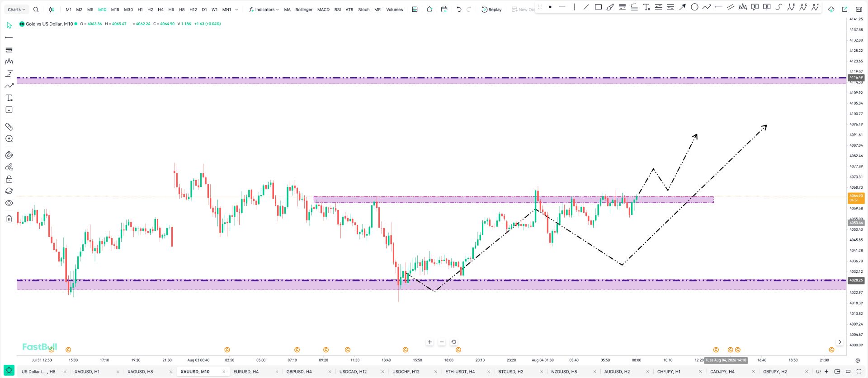Switch to the USDCAD, H12 tab
868x378 pixels.
[353, 372]
